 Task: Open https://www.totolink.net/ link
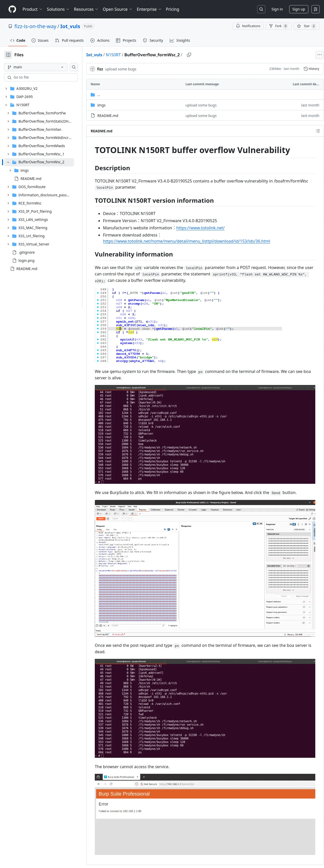click(x=200, y=228)
